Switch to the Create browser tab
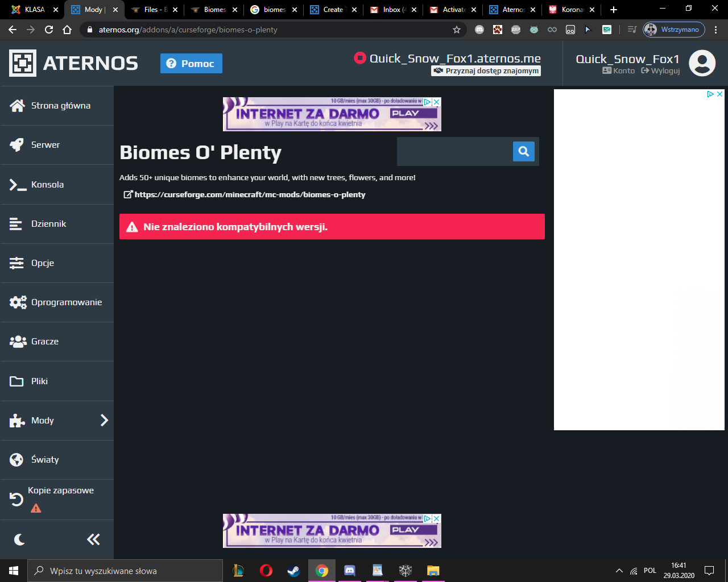Image resolution: width=728 pixels, height=582 pixels. [334, 10]
